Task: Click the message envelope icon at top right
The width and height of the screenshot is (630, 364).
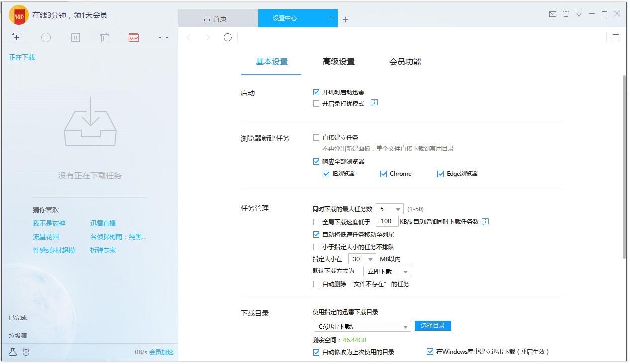Action: [553, 14]
